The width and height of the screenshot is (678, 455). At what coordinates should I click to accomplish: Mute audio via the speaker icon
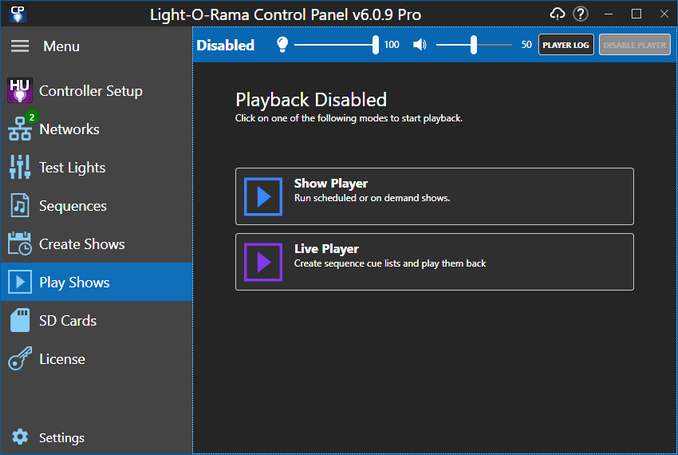(419, 45)
